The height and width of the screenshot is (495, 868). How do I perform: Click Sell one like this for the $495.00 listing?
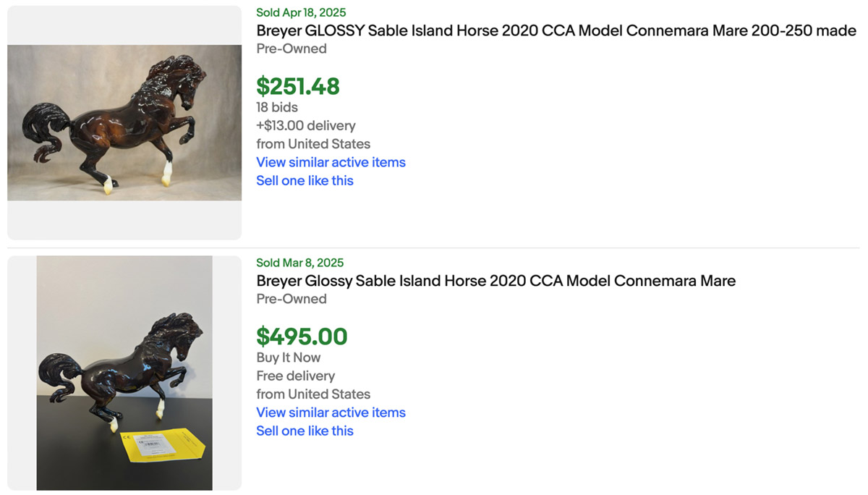(x=305, y=431)
